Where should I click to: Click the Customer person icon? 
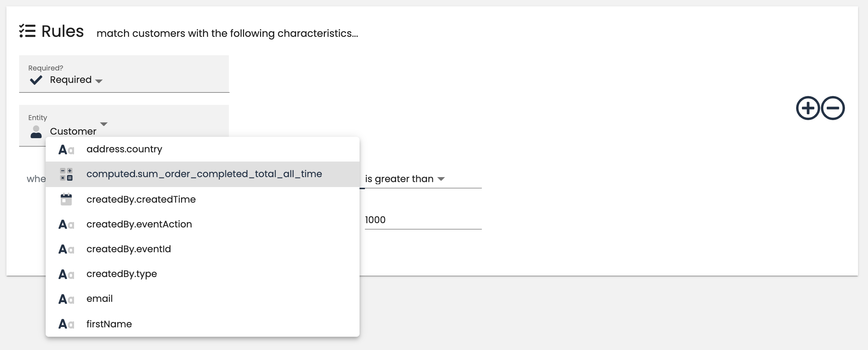point(36,132)
